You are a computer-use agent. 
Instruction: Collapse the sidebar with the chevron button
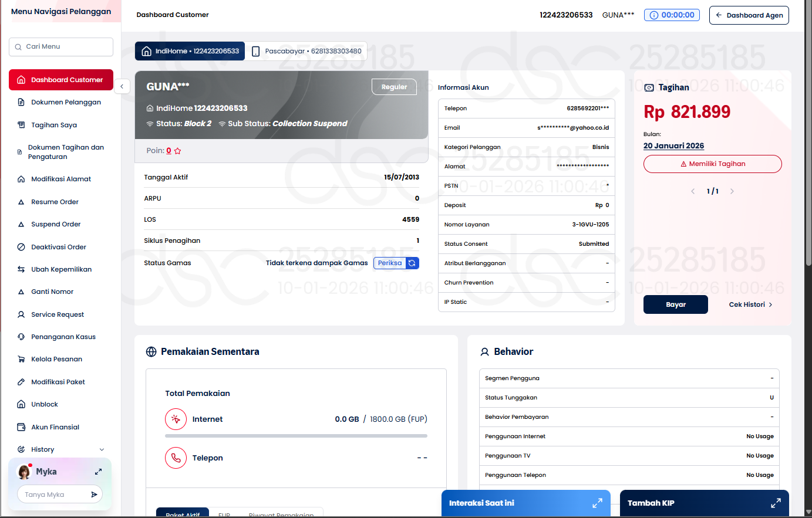[x=122, y=87]
